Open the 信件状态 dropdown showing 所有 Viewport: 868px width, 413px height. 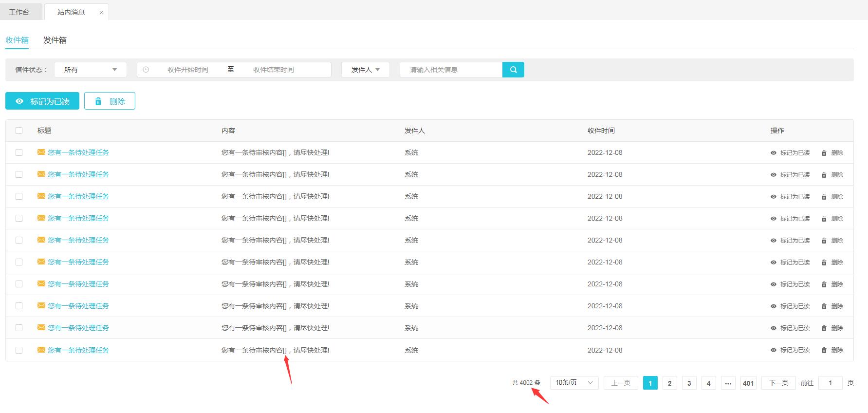coord(91,70)
